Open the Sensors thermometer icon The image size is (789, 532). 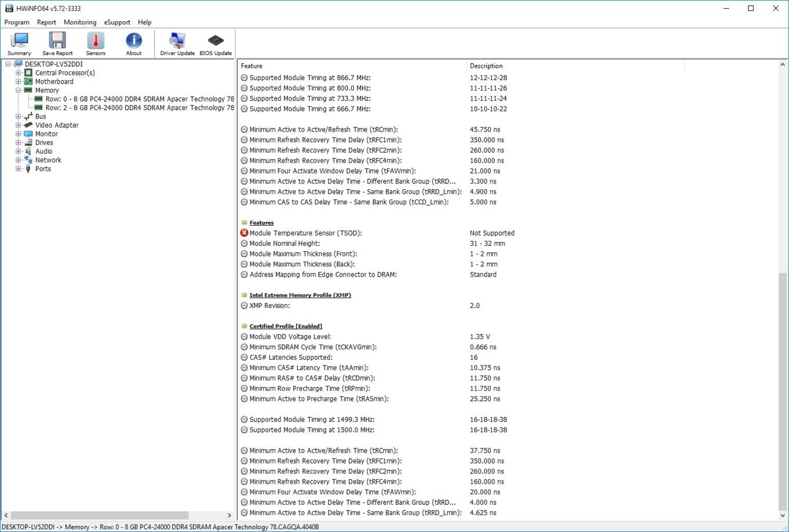point(96,44)
